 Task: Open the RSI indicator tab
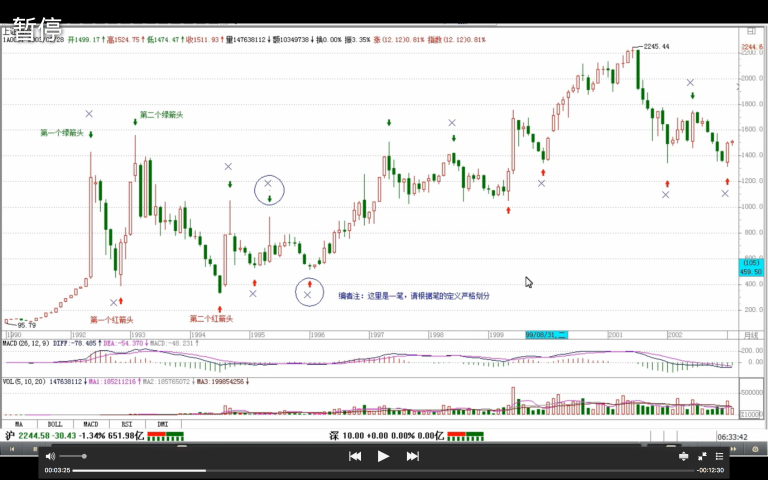click(x=126, y=424)
